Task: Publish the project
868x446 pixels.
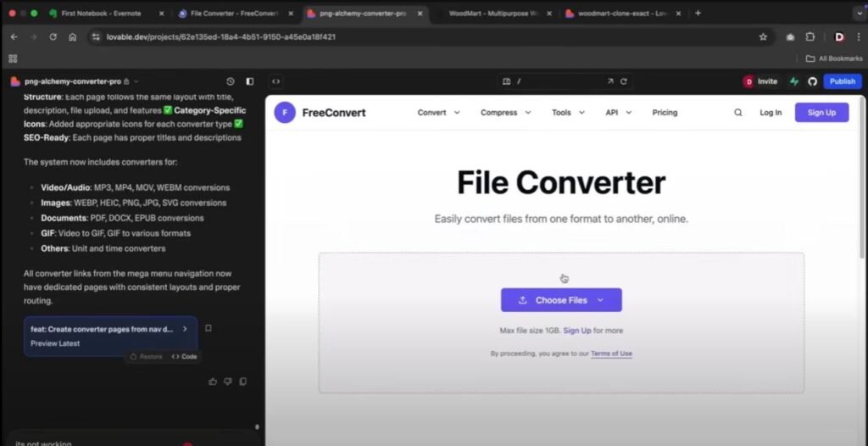Action: (843, 81)
